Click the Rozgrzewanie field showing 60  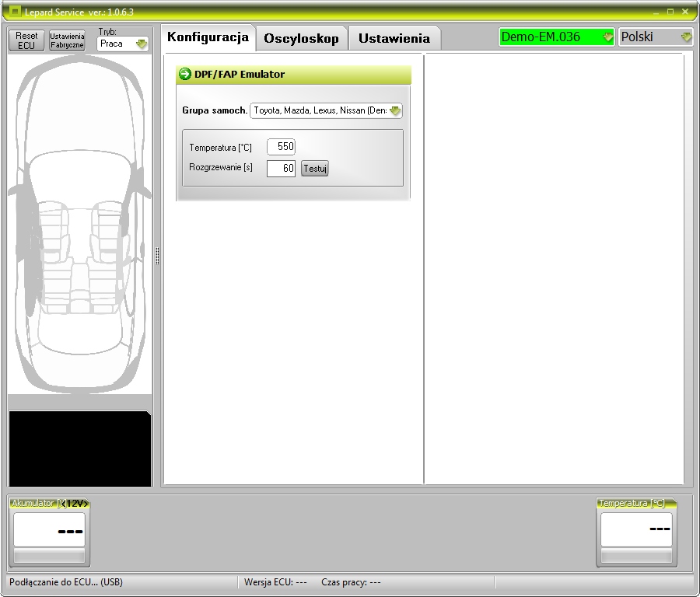[281, 168]
